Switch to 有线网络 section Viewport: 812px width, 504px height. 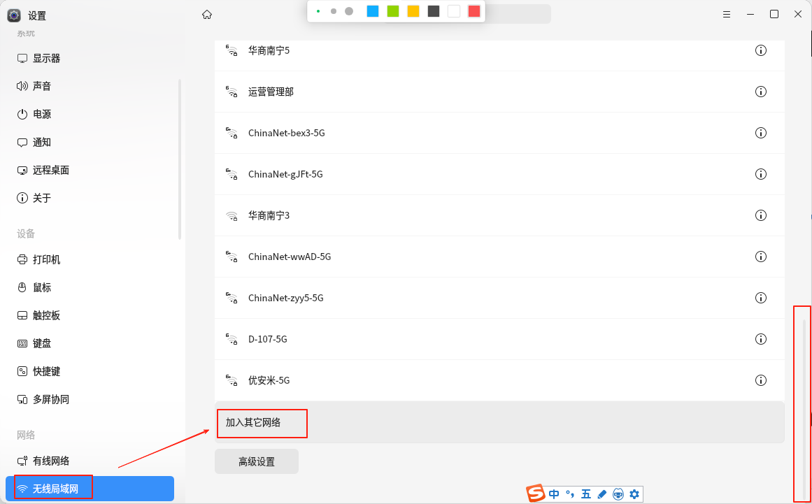point(50,461)
